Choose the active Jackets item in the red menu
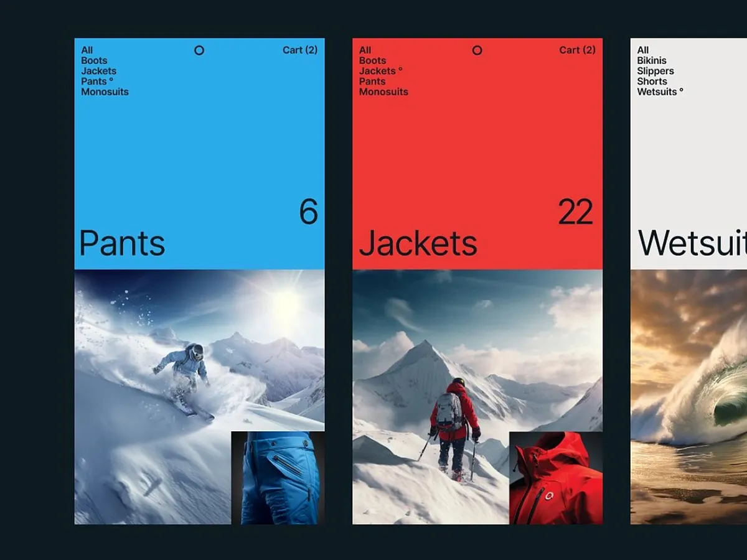This screenshot has width=747, height=560. tap(380, 71)
